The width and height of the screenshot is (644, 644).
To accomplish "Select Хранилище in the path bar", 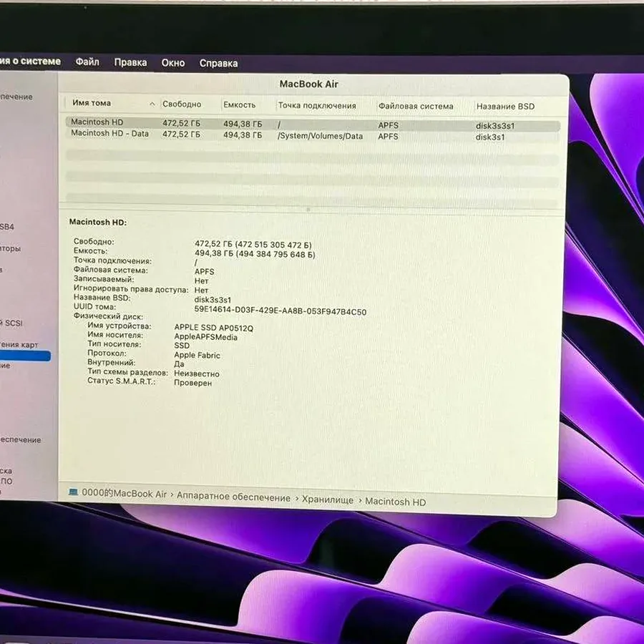I will pos(327,500).
